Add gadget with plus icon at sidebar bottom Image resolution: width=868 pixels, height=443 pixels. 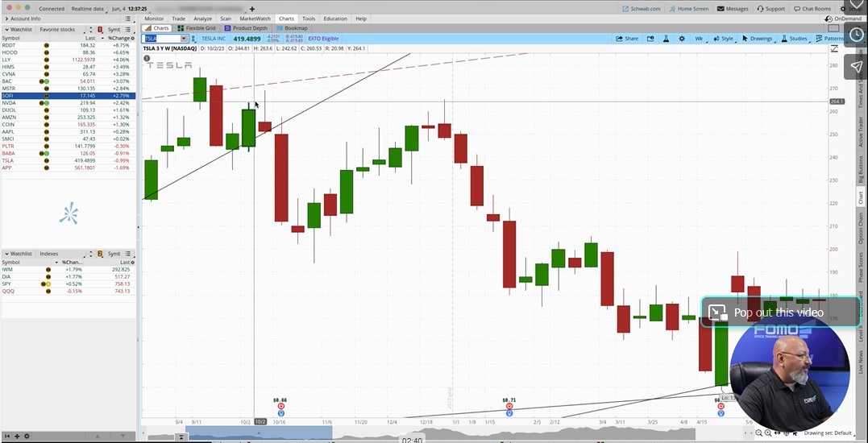point(17,437)
